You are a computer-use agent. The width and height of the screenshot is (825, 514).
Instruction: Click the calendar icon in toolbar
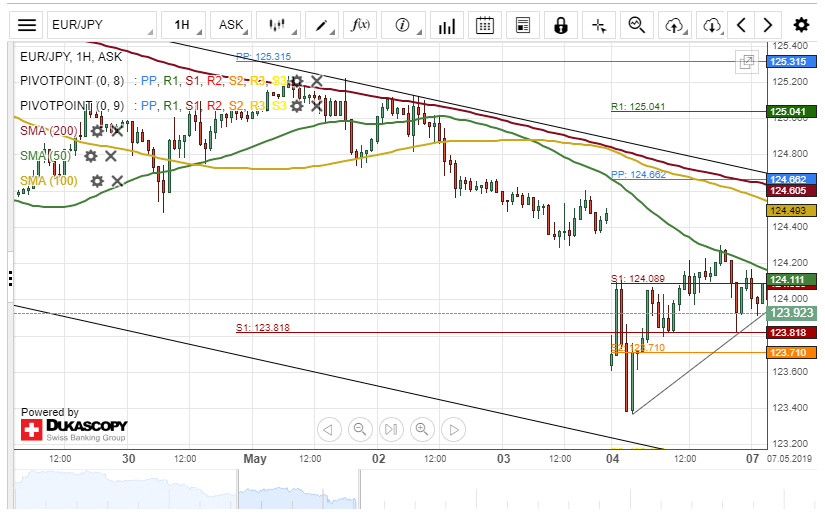(484, 25)
